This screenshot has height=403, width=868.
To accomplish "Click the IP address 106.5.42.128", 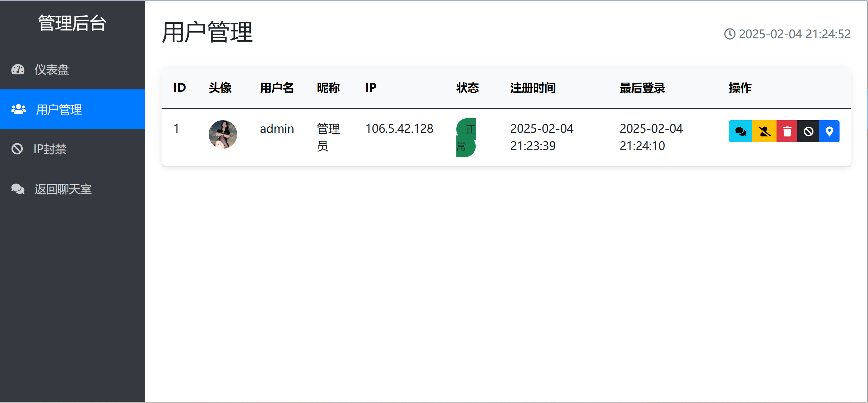I will 399,129.
